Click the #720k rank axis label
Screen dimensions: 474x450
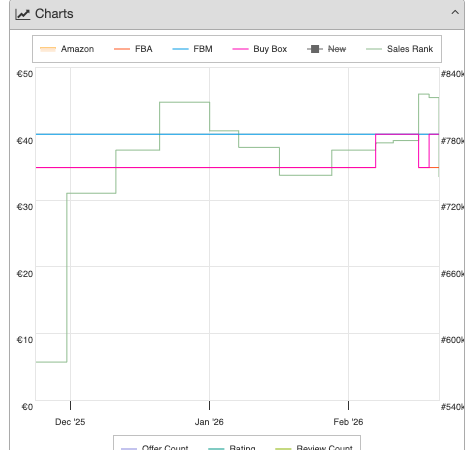[452, 207]
